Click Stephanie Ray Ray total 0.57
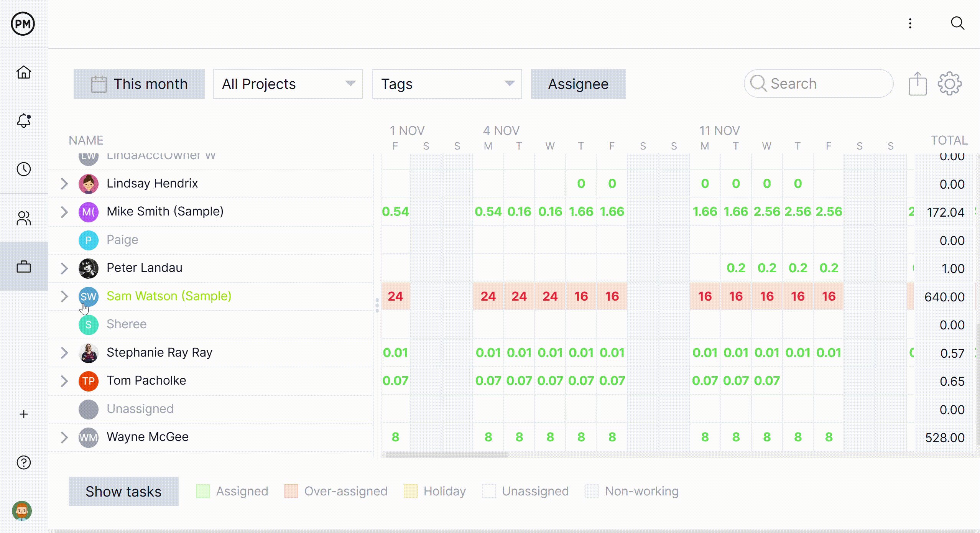The height and width of the screenshot is (533, 980). point(952,353)
